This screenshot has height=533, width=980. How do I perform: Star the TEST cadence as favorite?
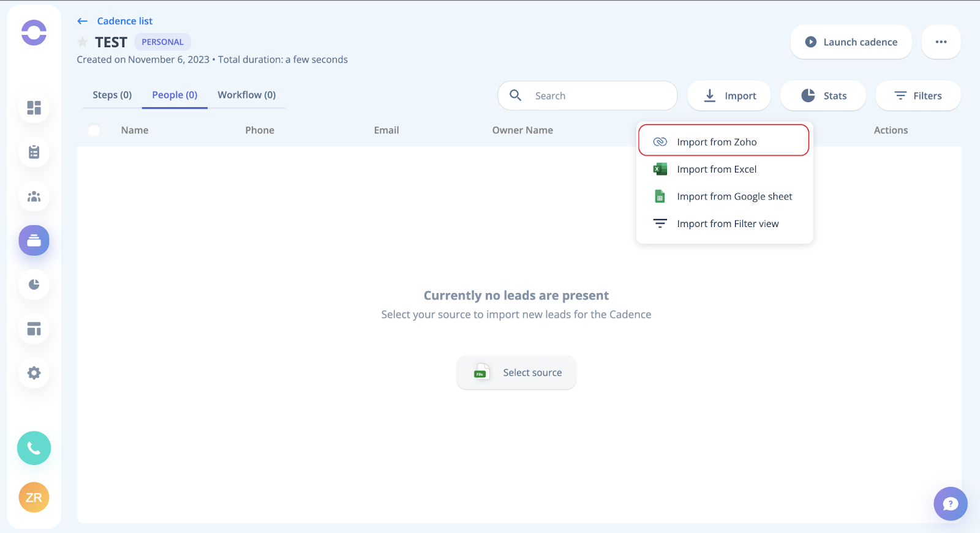[x=83, y=42]
